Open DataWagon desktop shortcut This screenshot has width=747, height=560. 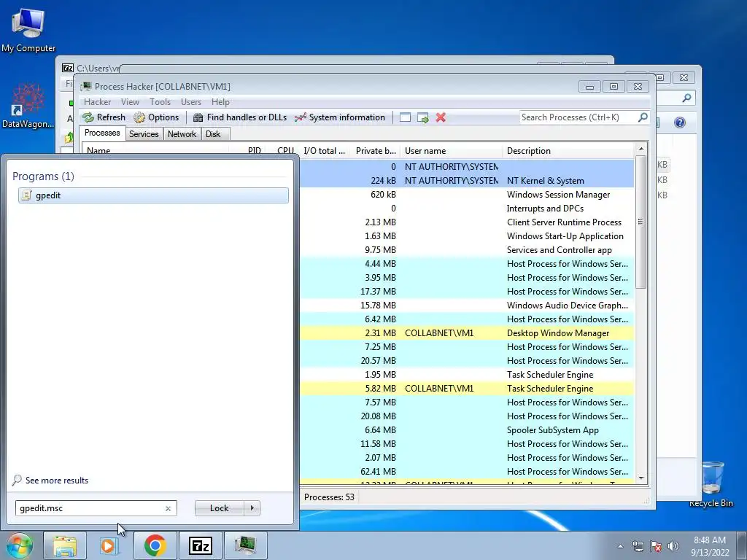(x=28, y=106)
